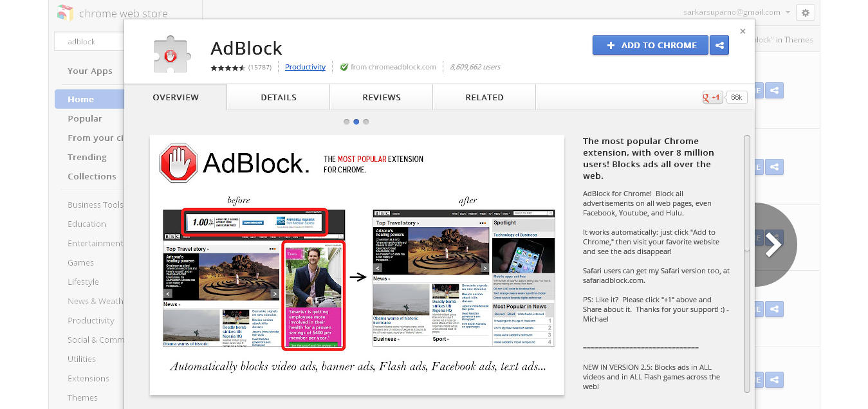Screen dimensions: 868x409
Task: Click the 15787 ratings count
Action: click(x=260, y=67)
